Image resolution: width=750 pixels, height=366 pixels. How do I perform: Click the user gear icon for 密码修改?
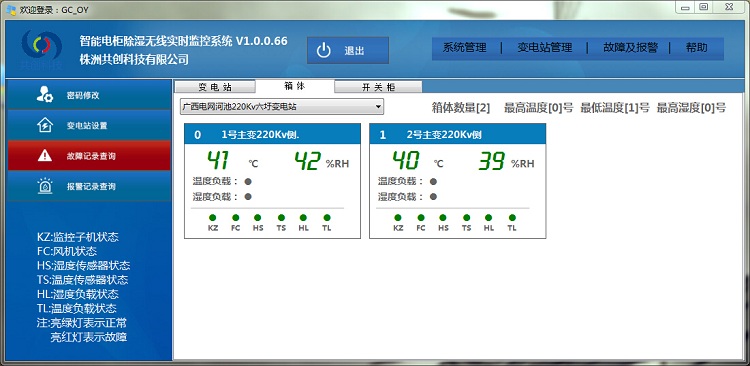(45, 95)
